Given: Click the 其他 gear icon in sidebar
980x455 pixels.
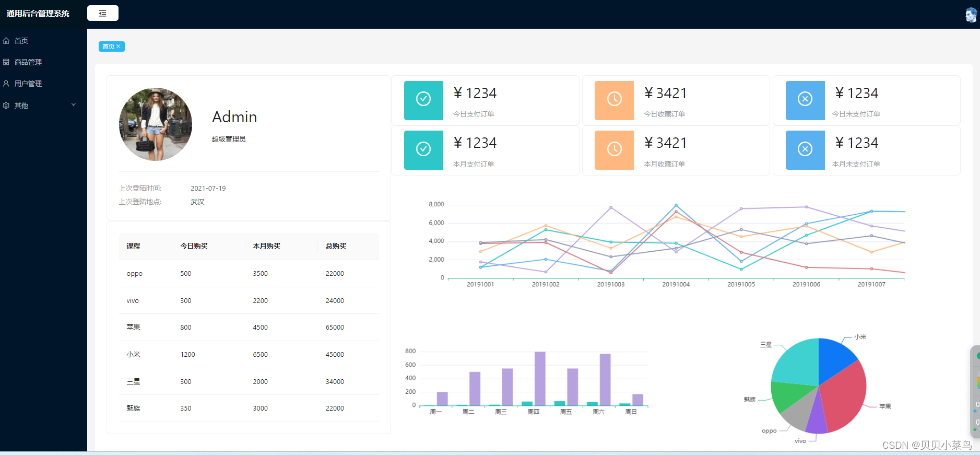Looking at the screenshot, I should [6, 105].
